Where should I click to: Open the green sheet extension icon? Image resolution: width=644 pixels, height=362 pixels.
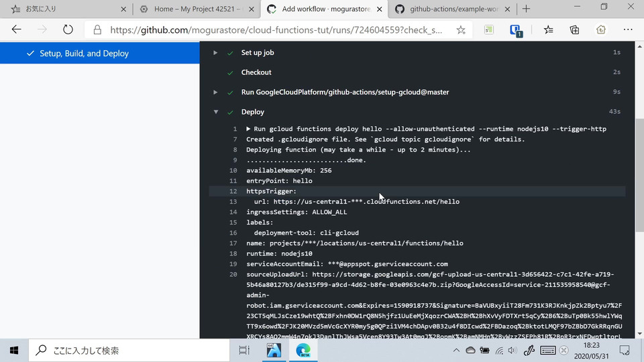click(489, 29)
